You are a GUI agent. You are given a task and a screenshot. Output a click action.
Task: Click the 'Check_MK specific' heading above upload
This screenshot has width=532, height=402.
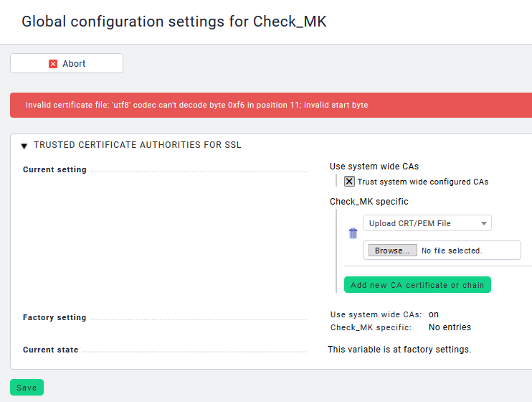pos(369,202)
